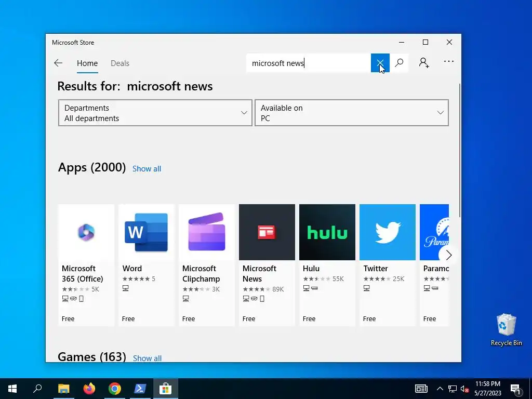Viewport: 532px width, 399px height.
Task: Show next apps with right chevron
Action: [448, 255]
